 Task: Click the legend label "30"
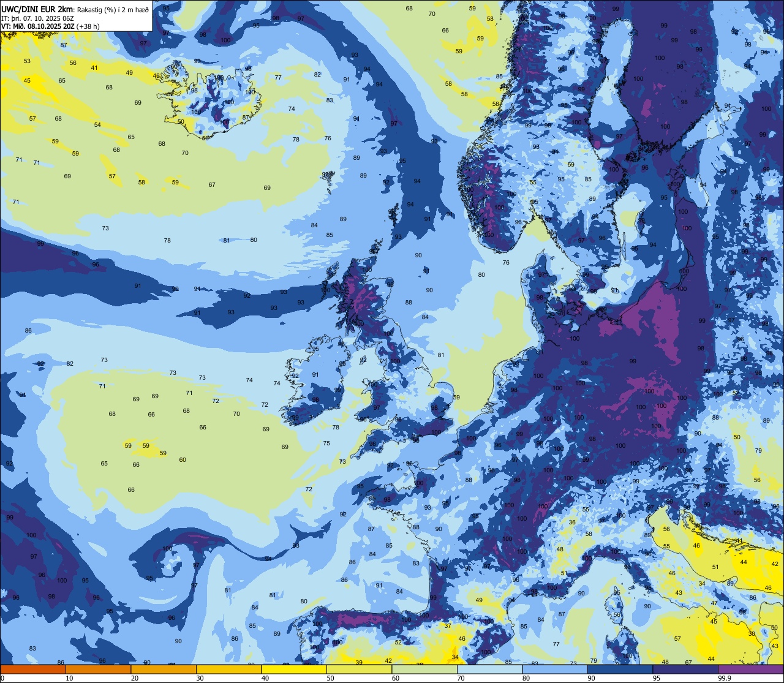[x=200, y=678]
